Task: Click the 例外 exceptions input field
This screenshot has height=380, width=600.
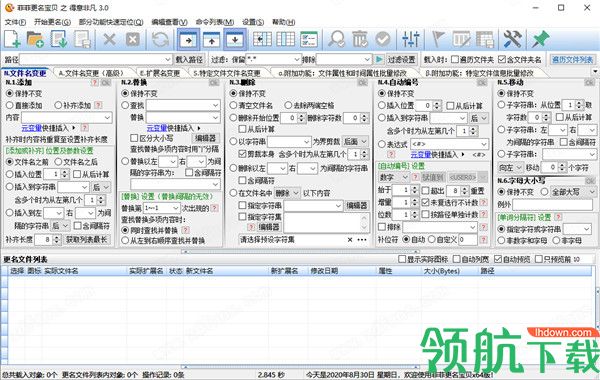Action: click(553, 204)
